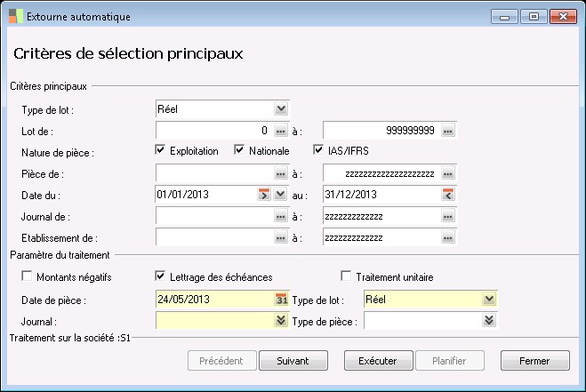Image resolution: width=586 pixels, height=392 pixels.
Task: Uncheck the Exploitation checkbox
Action: 160,151
